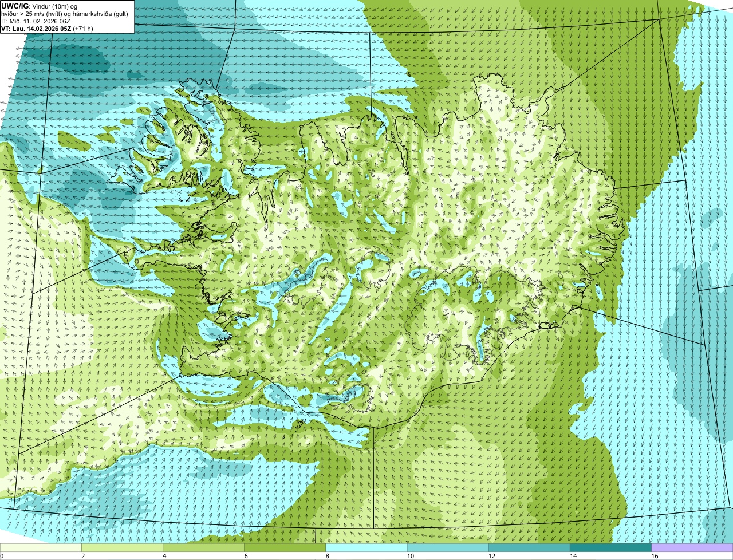Click the 'IT: Mið. 11. 02. 2026 06Z' line
Screen dimensions: 733x560
[36, 21]
